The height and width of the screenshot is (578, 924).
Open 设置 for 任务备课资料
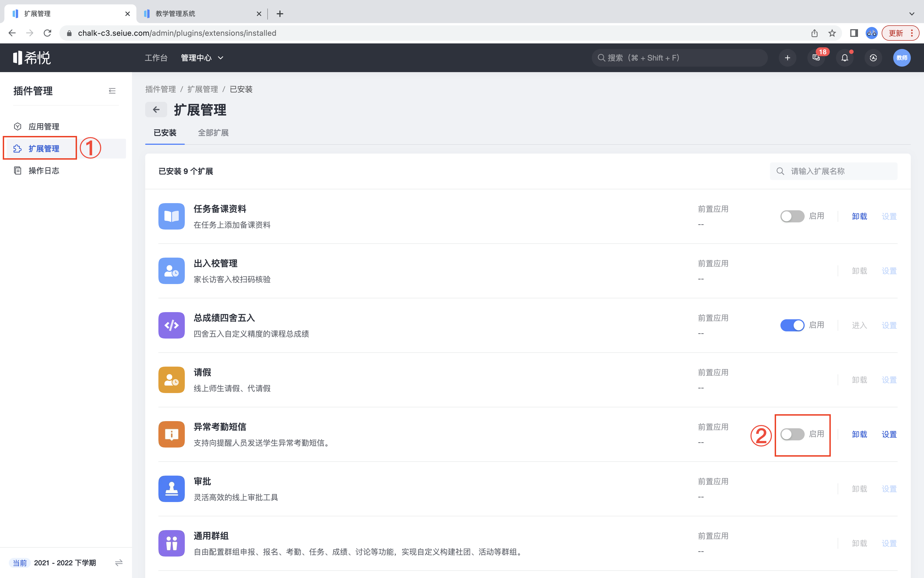[889, 216]
